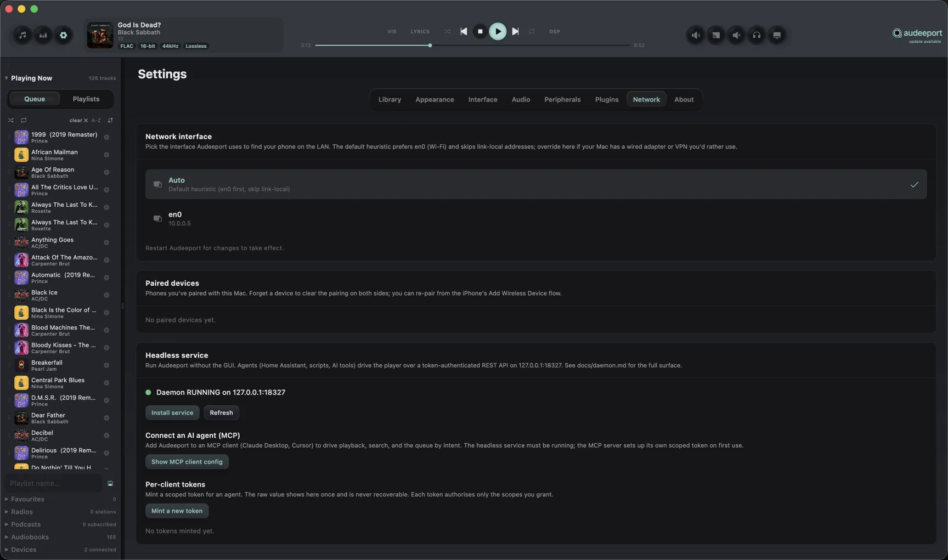Click the speaker volume output icon
Viewport: 948px width, 560px height.
click(696, 35)
